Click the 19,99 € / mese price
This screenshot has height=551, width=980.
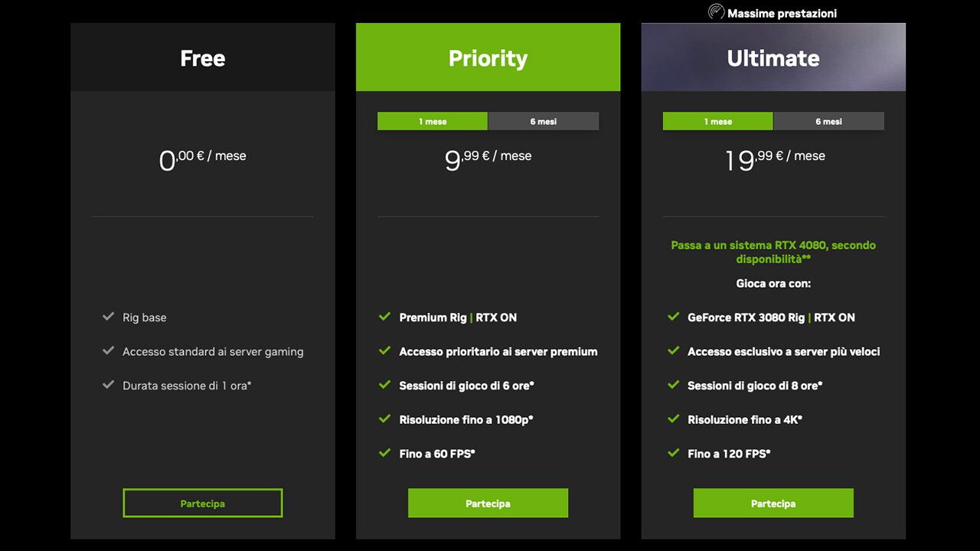(x=775, y=159)
